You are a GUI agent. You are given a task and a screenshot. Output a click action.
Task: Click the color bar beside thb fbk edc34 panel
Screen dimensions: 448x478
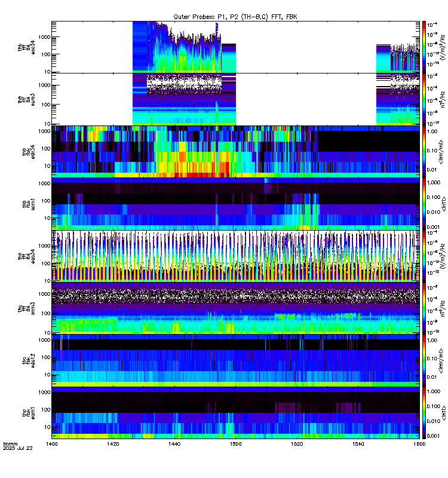click(424, 152)
